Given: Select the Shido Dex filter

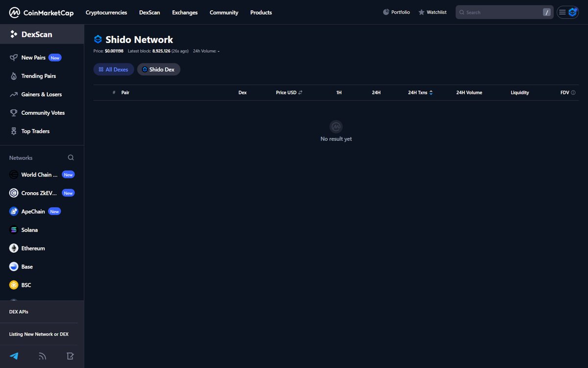Looking at the screenshot, I should (158, 69).
